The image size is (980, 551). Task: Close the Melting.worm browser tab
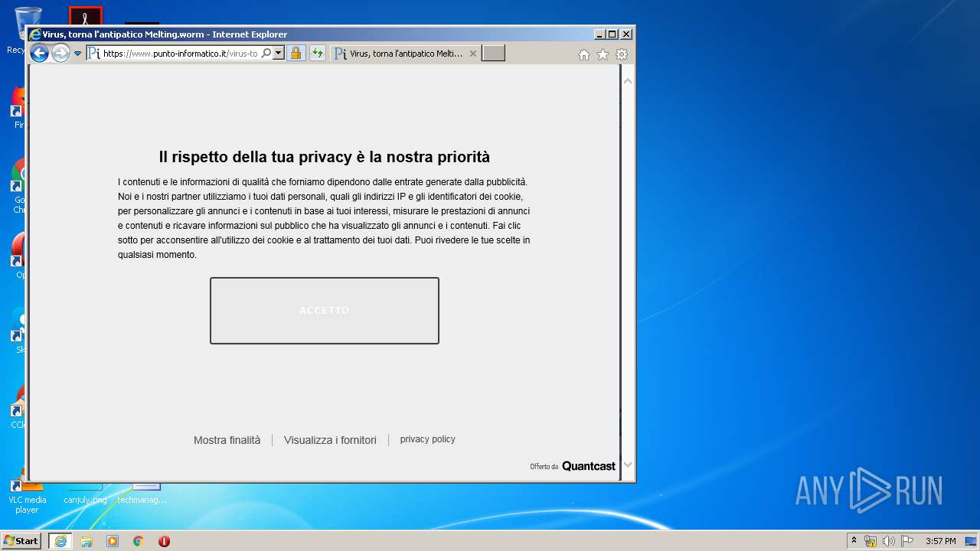(x=472, y=54)
